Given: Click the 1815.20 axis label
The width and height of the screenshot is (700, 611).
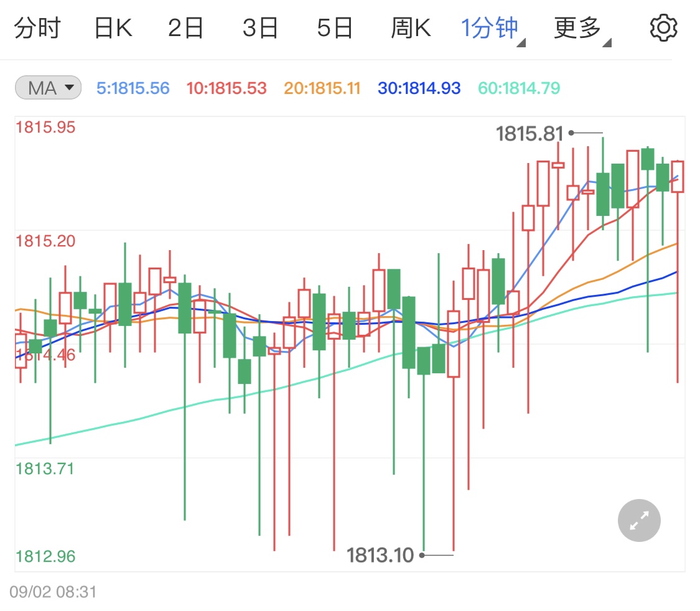Looking at the screenshot, I should pos(45,241).
